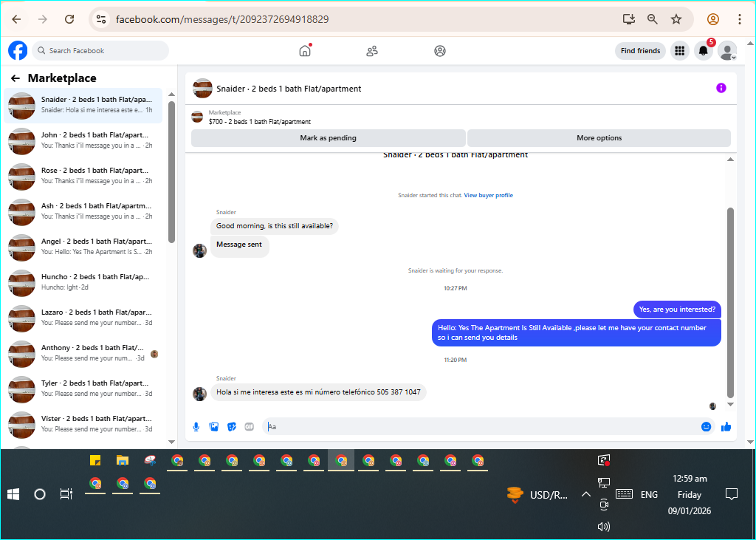Screen dimensions: 756x540
Task: Click the install app icon in address bar
Action: tap(629, 19)
